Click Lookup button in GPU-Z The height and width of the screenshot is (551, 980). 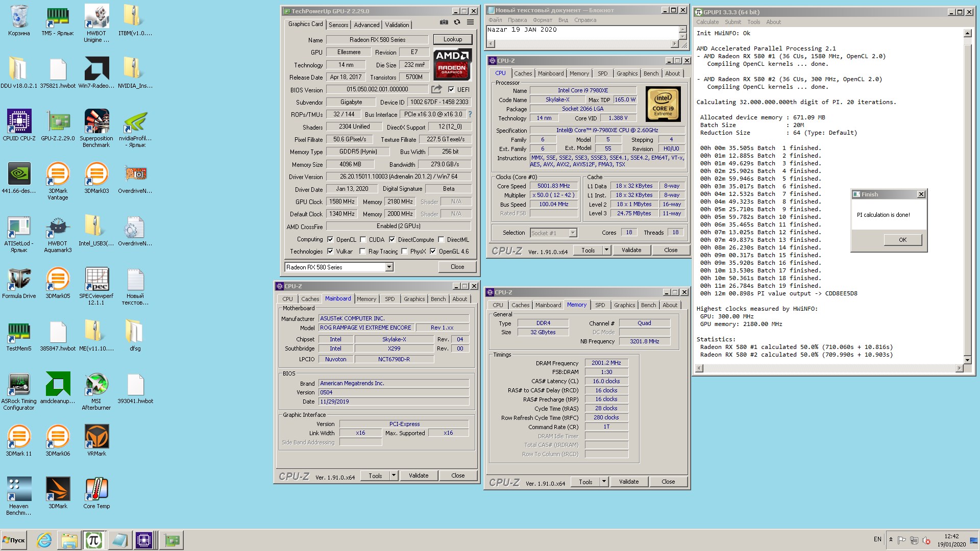(453, 39)
